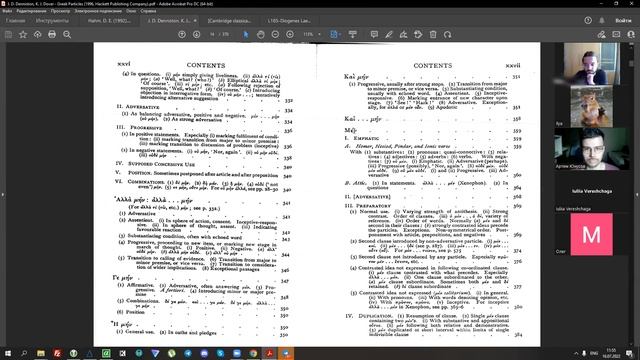Open the Windows Start menu
This screenshot has height=360, width=640.
[x=7, y=353]
